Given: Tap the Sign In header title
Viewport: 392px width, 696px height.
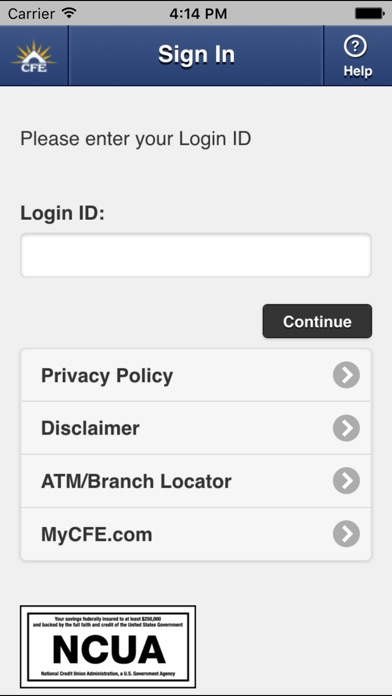Looking at the screenshot, I should pyautogui.click(x=196, y=55).
